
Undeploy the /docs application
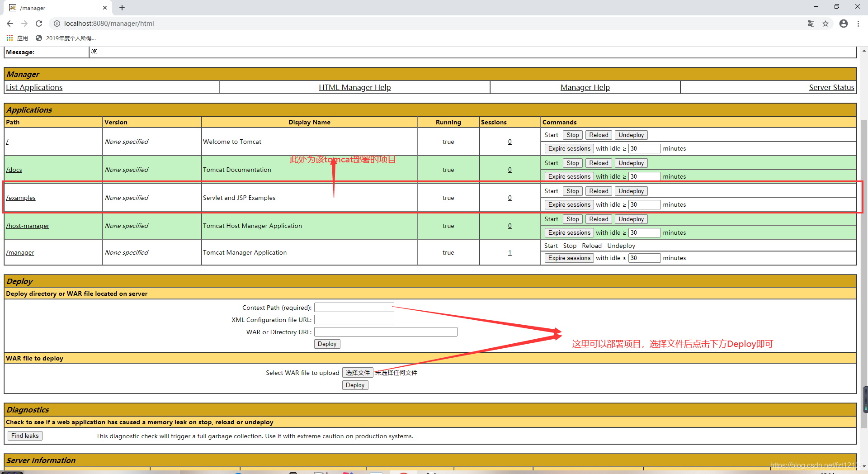(x=631, y=163)
